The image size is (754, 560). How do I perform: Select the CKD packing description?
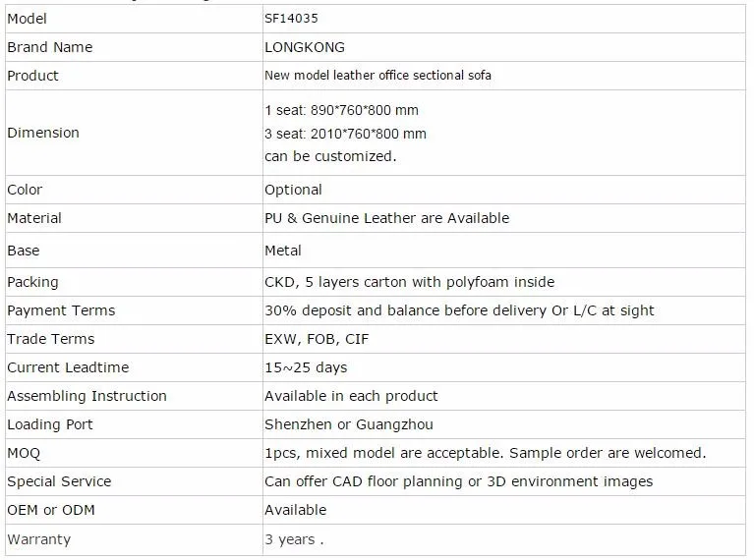(x=409, y=282)
